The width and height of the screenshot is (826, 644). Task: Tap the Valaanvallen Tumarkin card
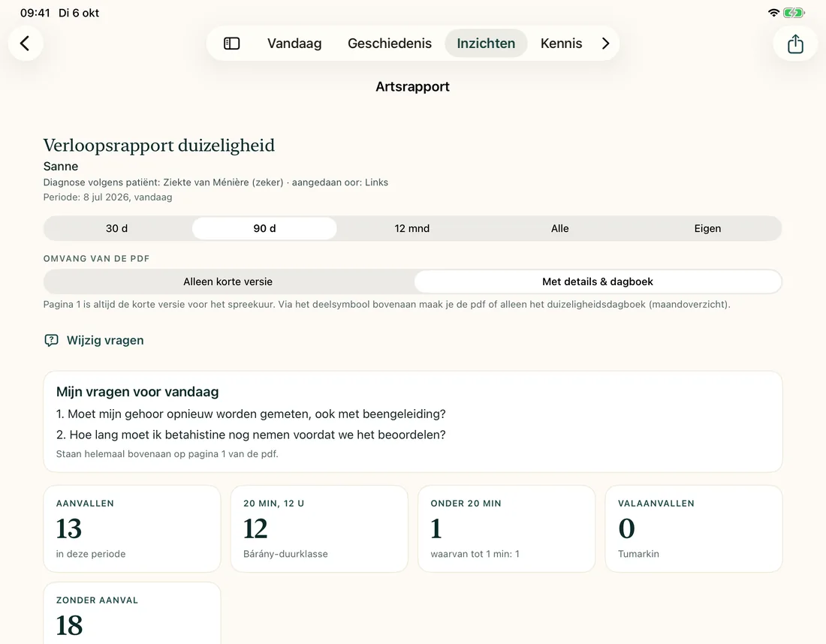(x=694, y=528)
